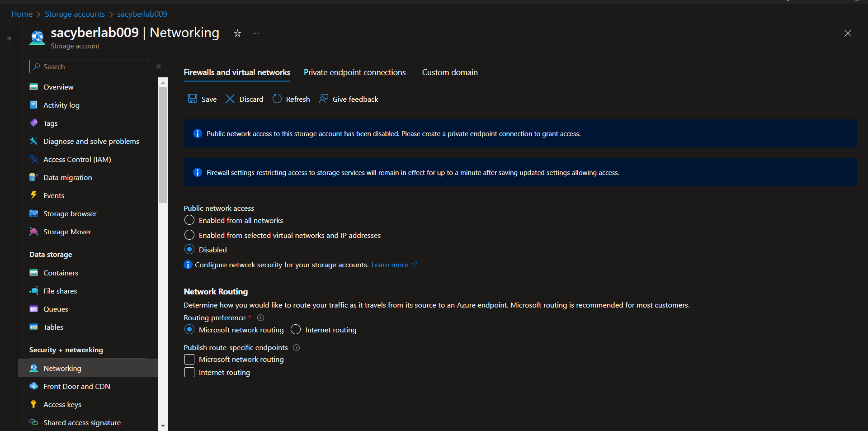Click the Queues icon
The height and width of the screenshot is (431, 868).
coord(33,309)
